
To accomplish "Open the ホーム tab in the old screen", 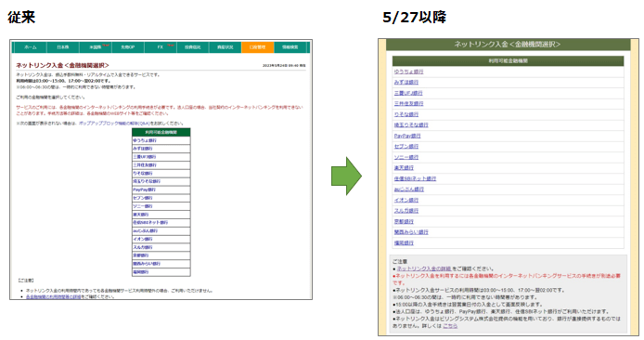I will point(30,47).
